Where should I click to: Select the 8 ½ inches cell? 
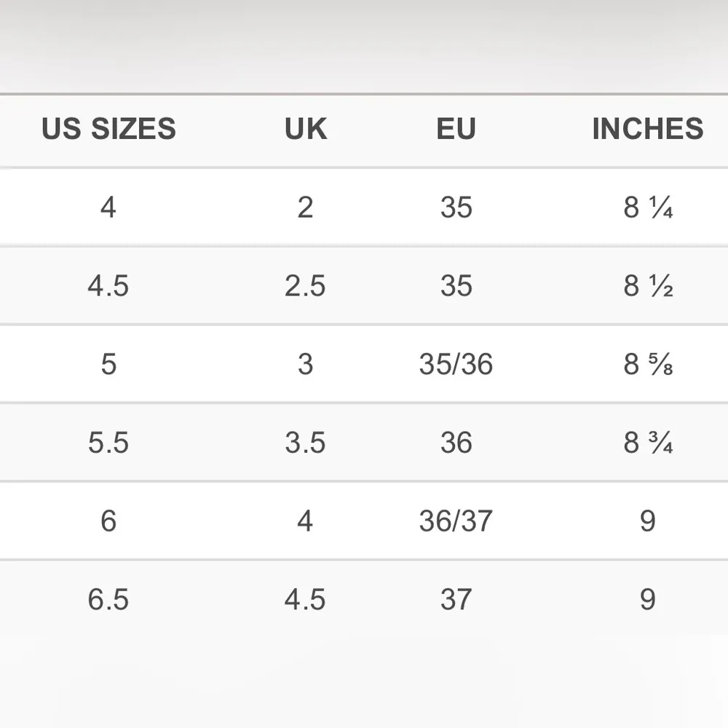point(647,286)
